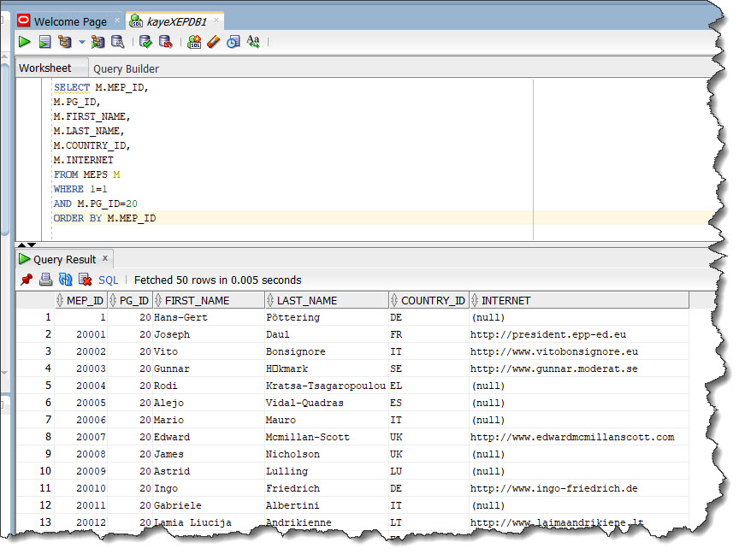Clear the worksheet with the eraser icon
Screen dimensions: 745x560
tap(213, 42)
